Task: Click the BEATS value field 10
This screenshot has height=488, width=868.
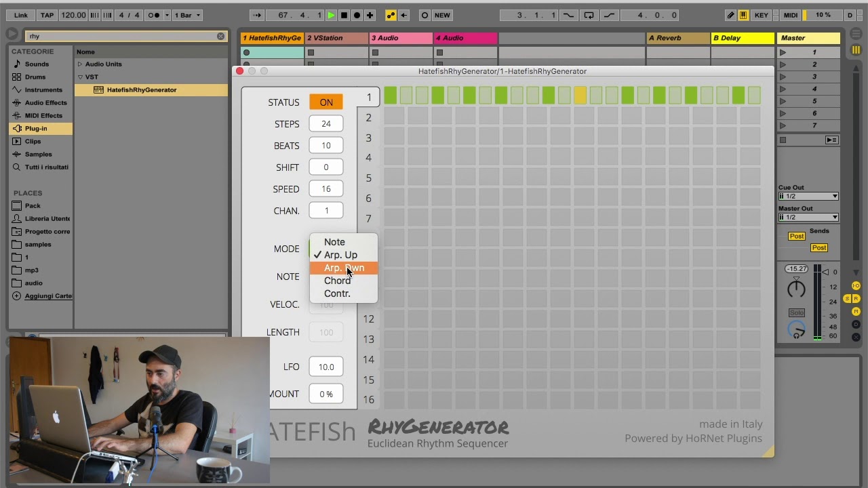Action: click(x=326, y=146)
